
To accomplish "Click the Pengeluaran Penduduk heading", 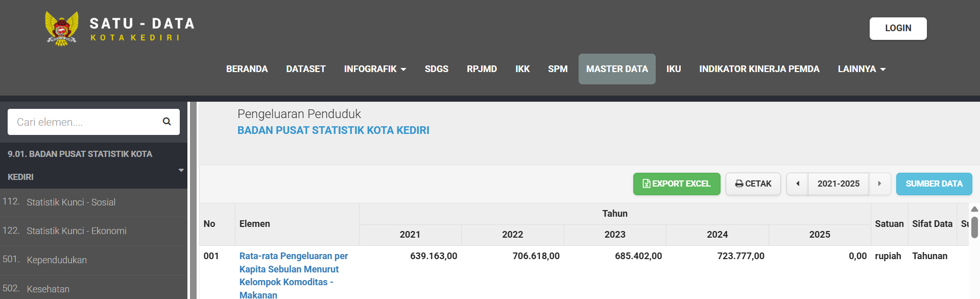I will [x=299, y=114].
